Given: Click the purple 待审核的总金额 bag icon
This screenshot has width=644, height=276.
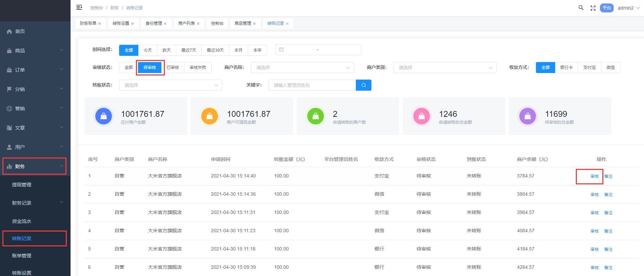Looking at the screenshot, I should pyautogui.click(x=527, y=116).
